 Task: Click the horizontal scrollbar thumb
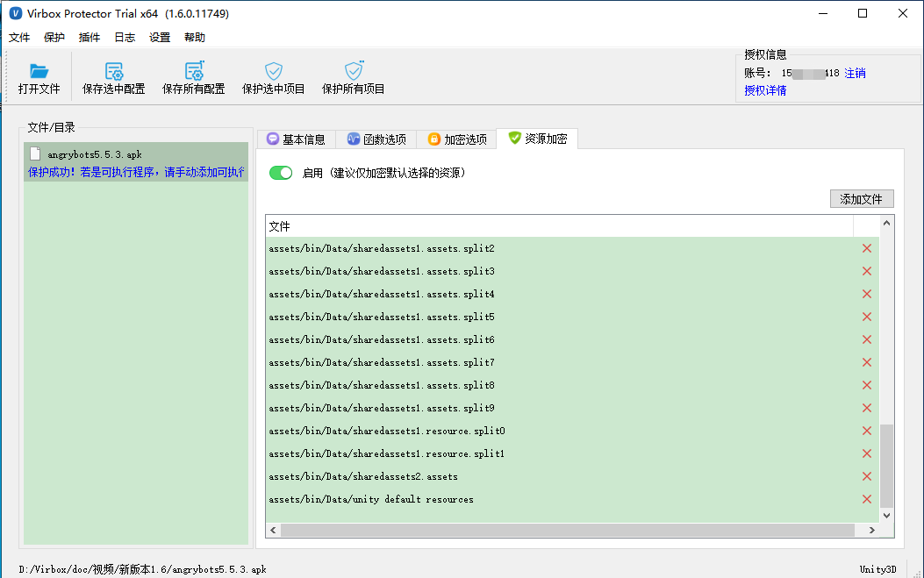(568, 531)
